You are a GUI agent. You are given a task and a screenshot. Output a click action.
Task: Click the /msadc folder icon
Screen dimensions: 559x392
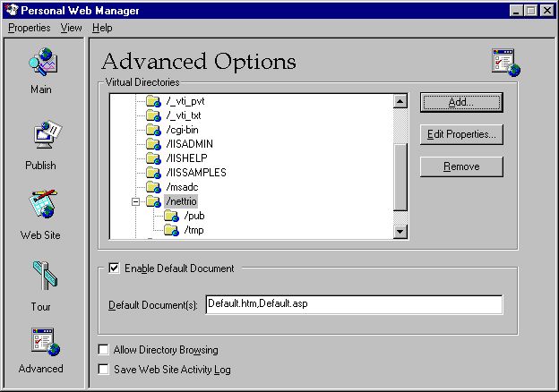(153, 187)
